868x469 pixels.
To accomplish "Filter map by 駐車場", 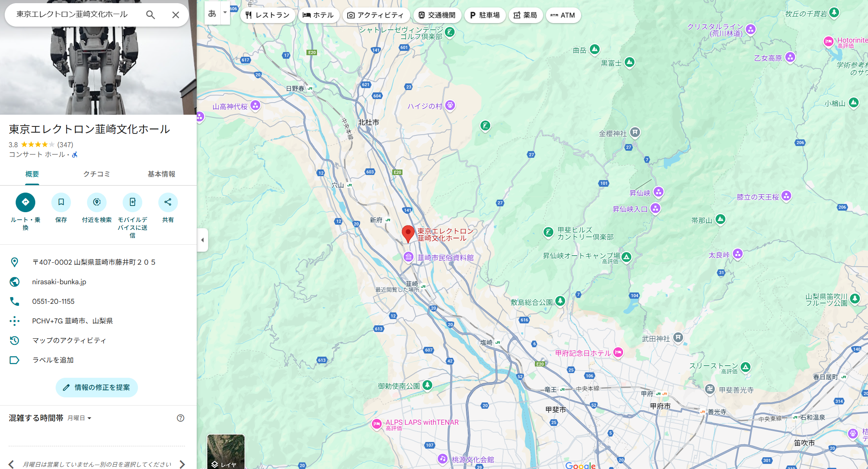I will 485,15.
